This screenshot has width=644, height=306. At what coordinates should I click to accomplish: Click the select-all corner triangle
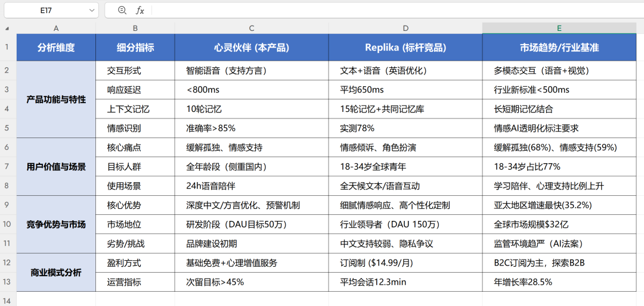[x=8, y=28]
